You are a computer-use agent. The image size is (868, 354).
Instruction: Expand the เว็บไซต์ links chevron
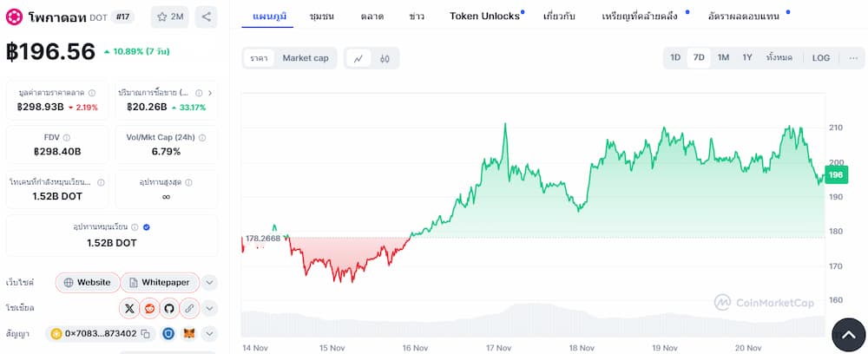click(209, 283)
